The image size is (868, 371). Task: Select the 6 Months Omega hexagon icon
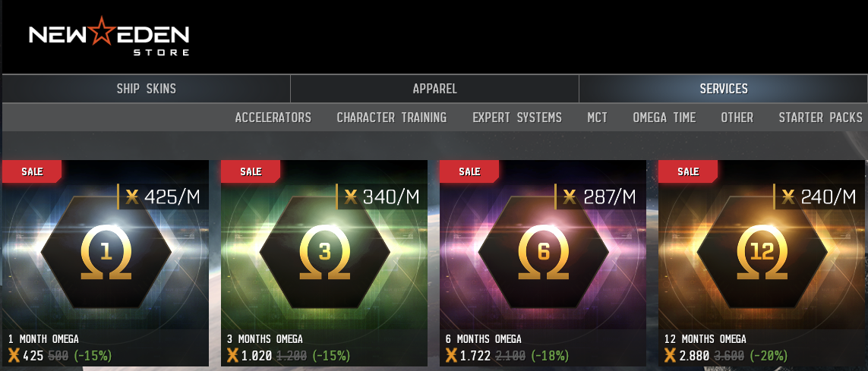(544, 252)
